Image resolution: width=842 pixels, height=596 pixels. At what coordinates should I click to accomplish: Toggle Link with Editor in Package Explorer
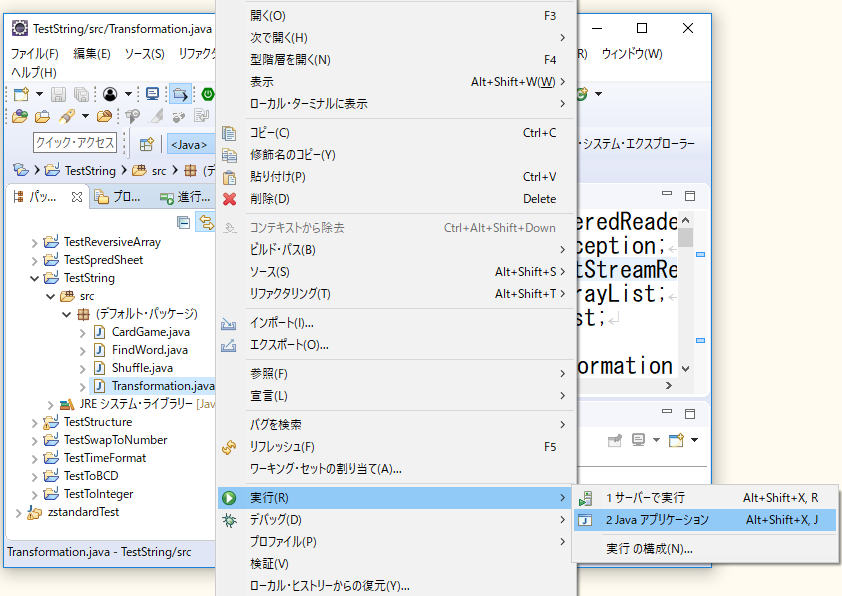coord(206,222)
